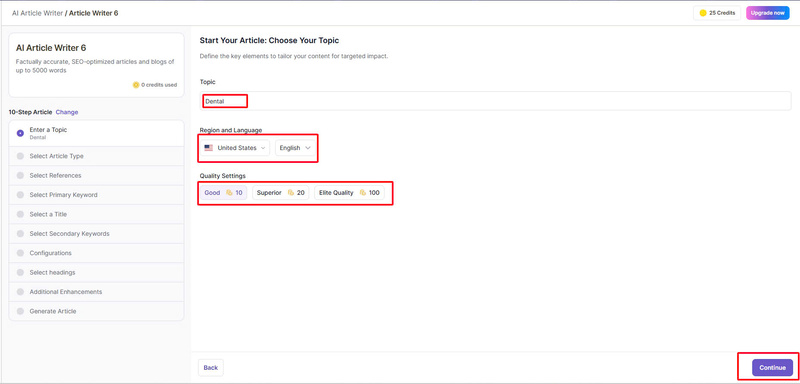Click the coin icon beside 0 credits used

136,85
